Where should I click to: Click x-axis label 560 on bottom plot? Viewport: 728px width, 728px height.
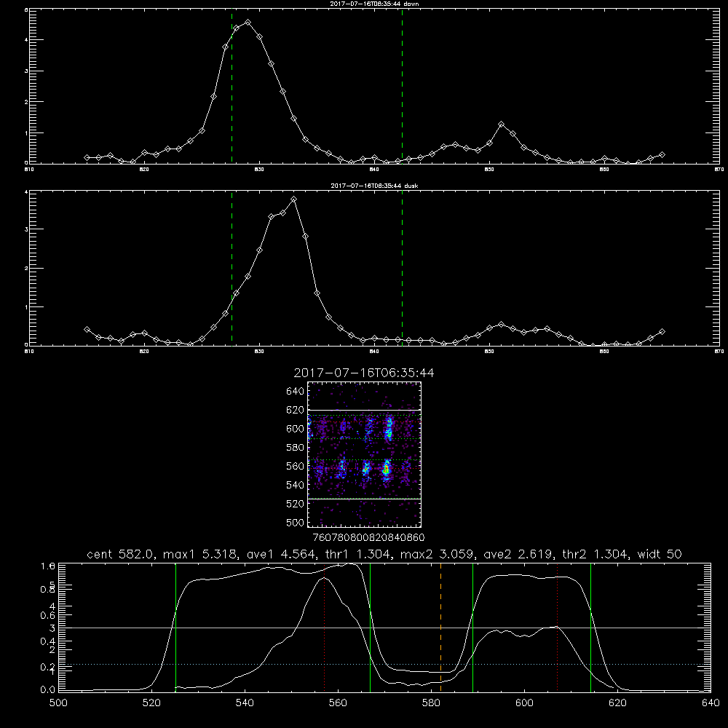click(338, 703)
